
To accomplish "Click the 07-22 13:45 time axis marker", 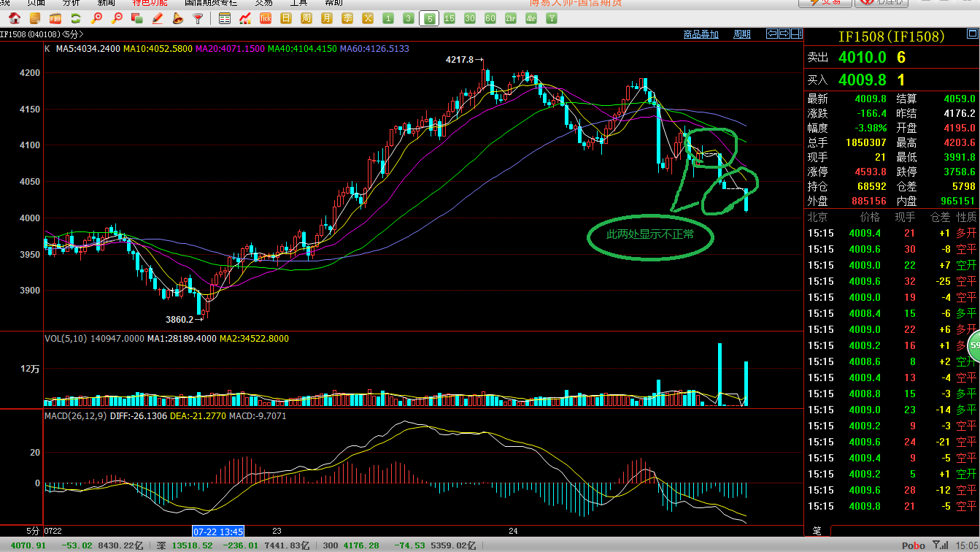I will tap(217, 532).
